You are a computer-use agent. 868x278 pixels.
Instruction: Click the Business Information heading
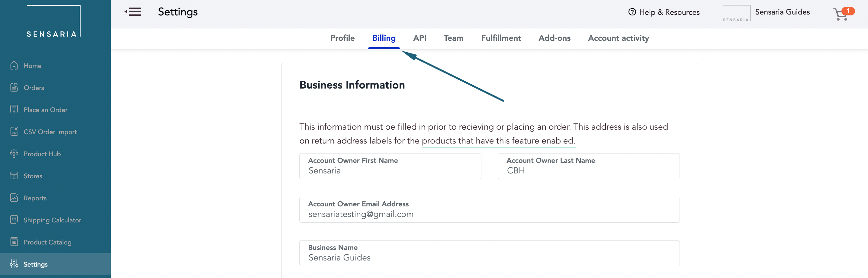tap(352, 85)
